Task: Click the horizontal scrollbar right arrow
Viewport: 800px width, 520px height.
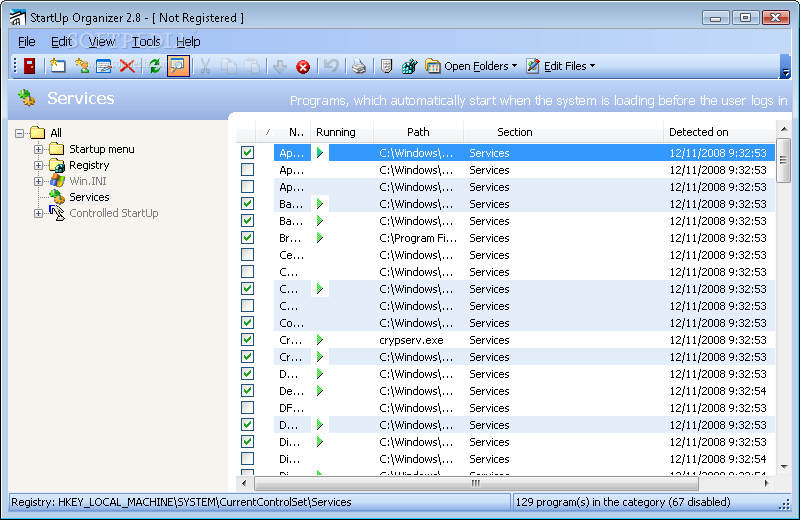Action: (x=766, y=483)
